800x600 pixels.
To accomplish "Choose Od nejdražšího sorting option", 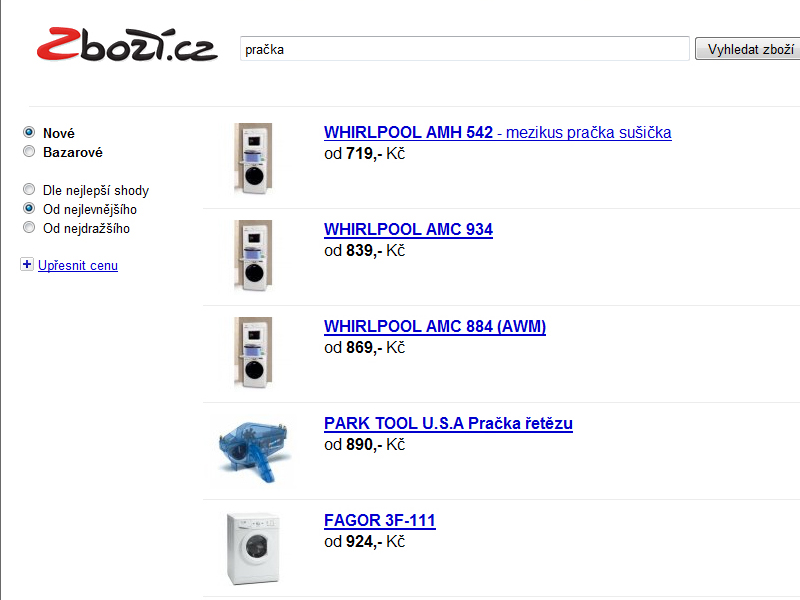I will 29,228.
